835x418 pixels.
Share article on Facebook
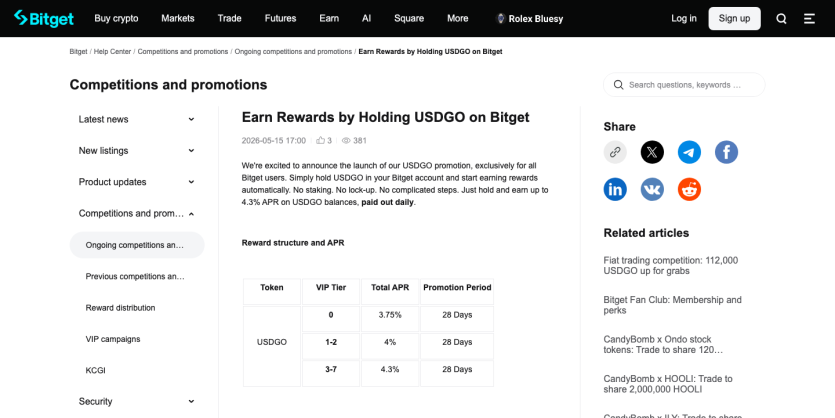pos(726,152)
